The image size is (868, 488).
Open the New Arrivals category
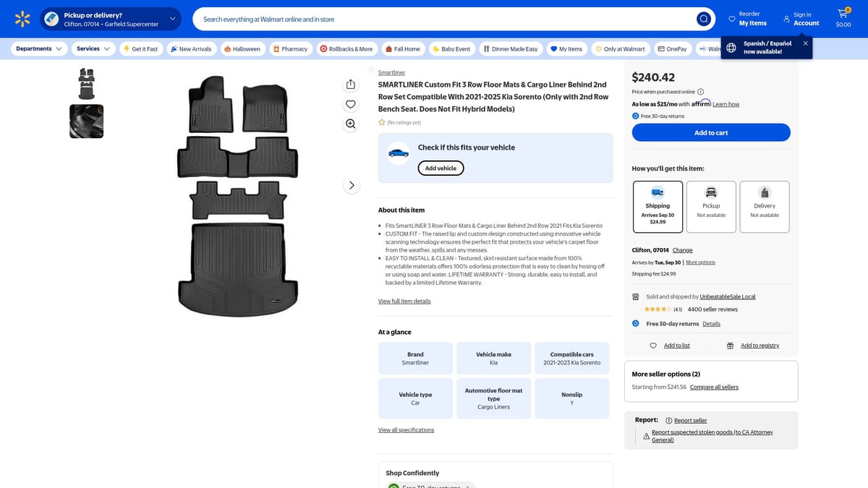pos(191,49)
